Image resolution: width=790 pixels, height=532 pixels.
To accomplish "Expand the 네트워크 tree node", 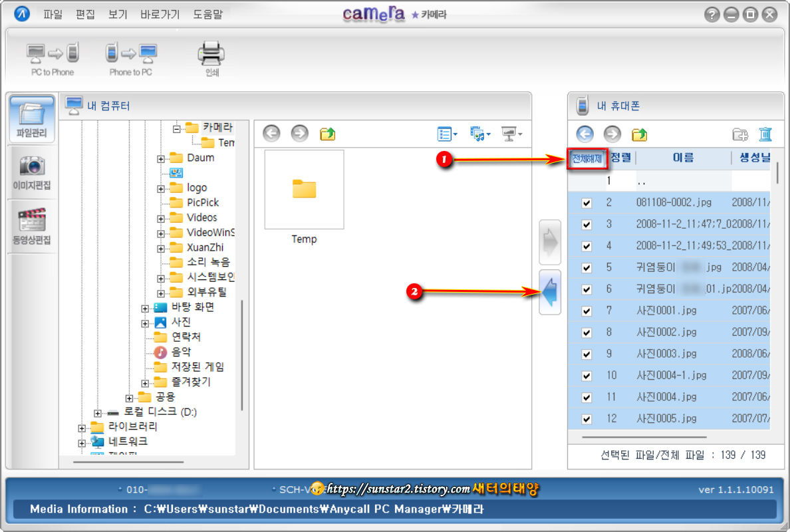I will pos(82,444).
